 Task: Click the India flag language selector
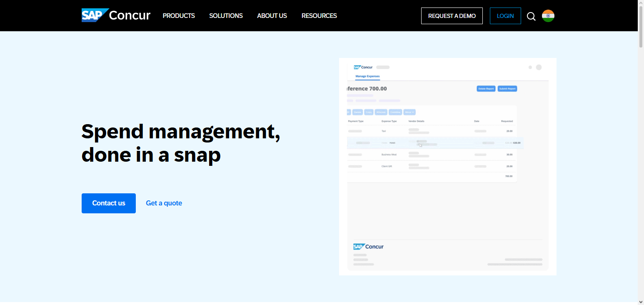click(548, 16)
